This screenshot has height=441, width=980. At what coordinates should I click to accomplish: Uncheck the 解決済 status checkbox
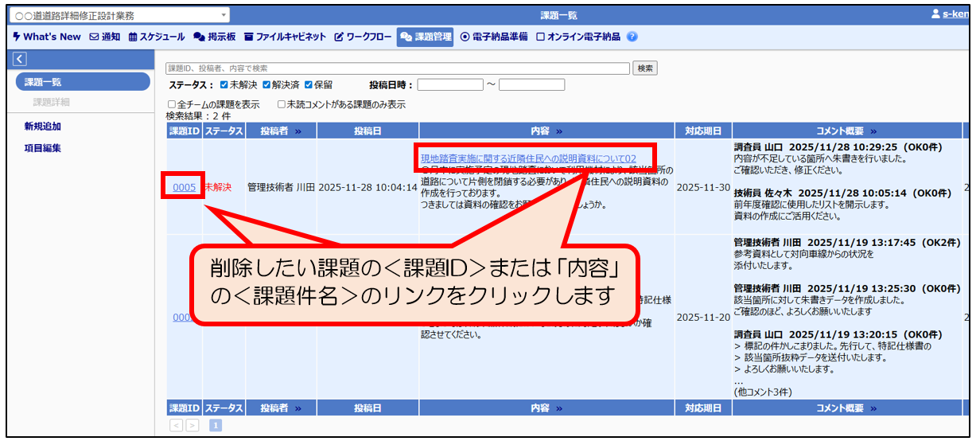(266, 84)
